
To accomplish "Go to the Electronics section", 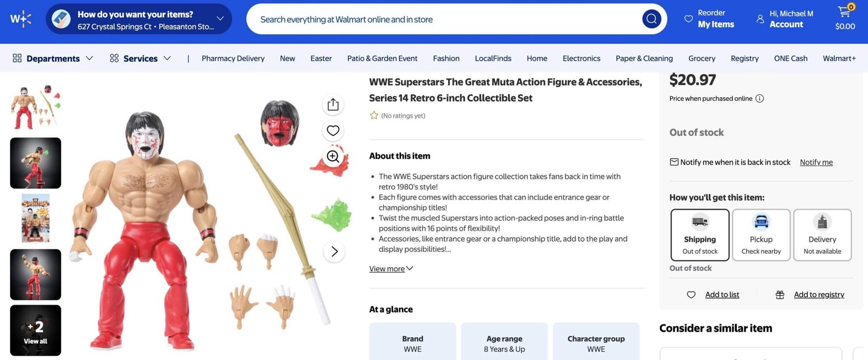I will click(x=581, y=58).
